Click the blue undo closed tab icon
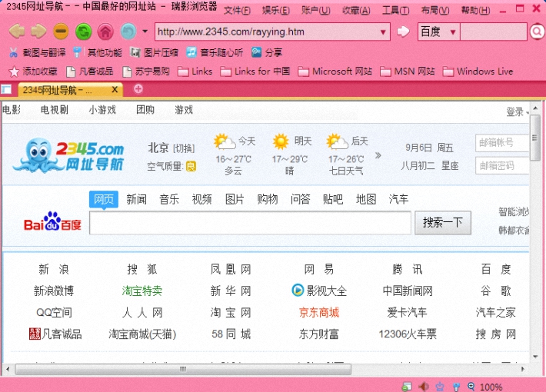Screen dimensions: 546x392 point(128,32)
